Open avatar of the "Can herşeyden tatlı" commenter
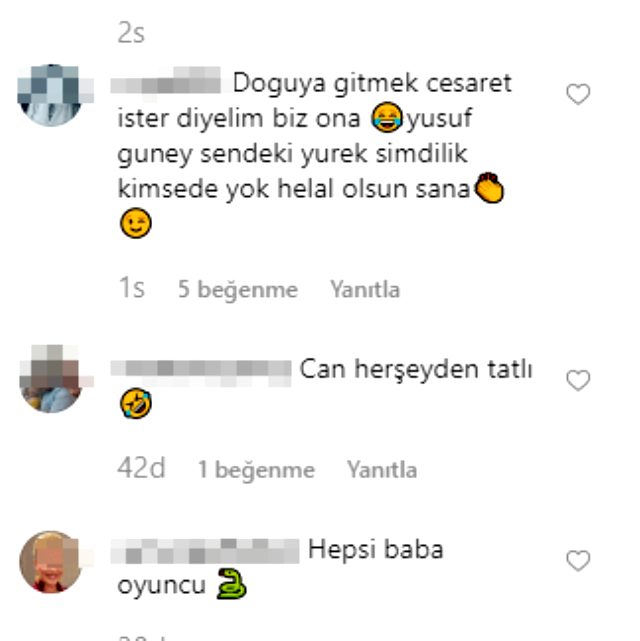 coord(51,380)
